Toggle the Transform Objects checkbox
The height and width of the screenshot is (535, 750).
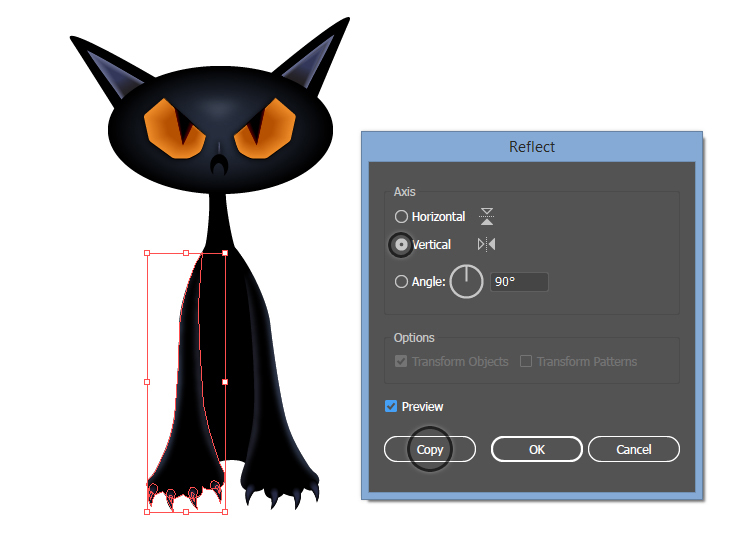[401, 361]
